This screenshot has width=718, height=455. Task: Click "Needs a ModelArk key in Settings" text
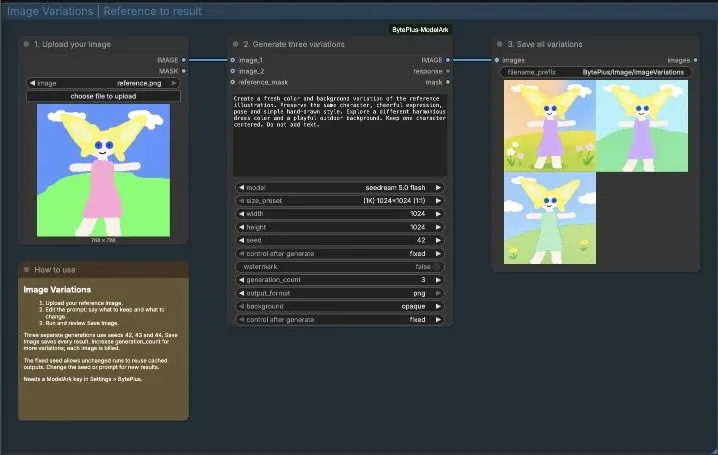pyautogui.click(x=82, y=379)
